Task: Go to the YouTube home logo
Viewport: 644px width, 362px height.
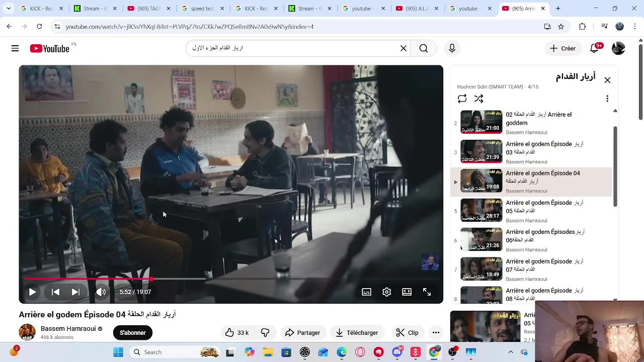Action: [x=49, y=48]
